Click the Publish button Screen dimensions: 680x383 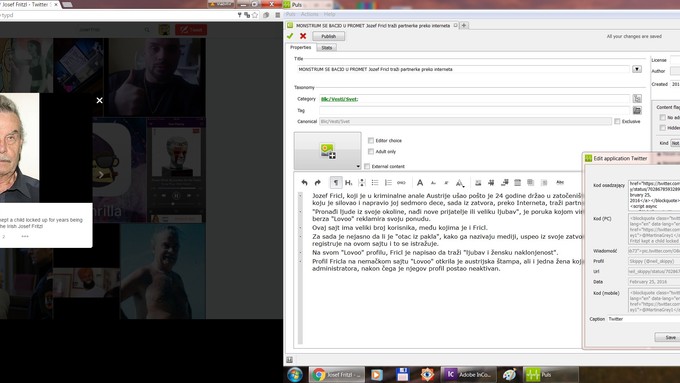(x=328, y=36)
